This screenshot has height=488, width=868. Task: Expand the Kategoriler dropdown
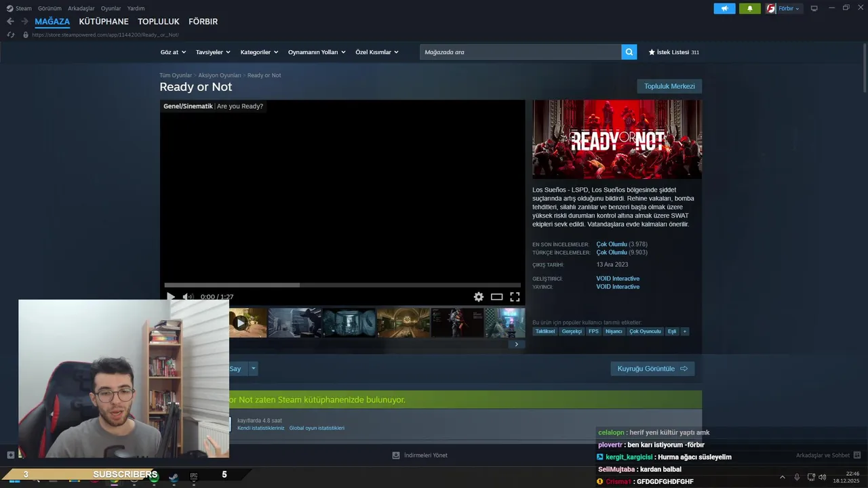pos(259,52)
